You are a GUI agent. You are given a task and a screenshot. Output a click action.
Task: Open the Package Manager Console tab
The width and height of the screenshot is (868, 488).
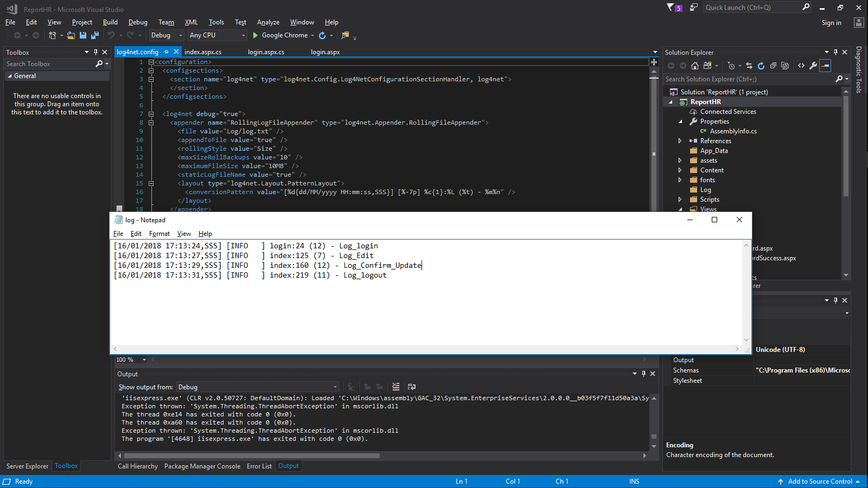click(202, 466)
